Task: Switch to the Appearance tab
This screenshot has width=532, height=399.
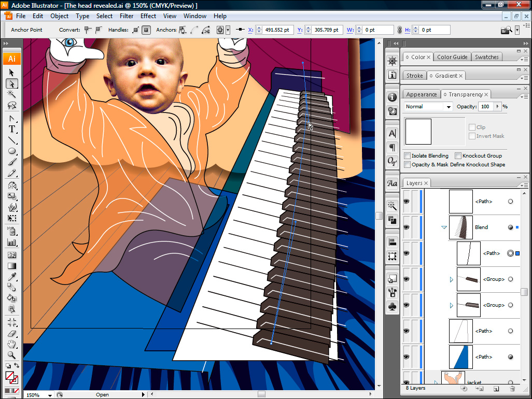Action: [421, 94]
